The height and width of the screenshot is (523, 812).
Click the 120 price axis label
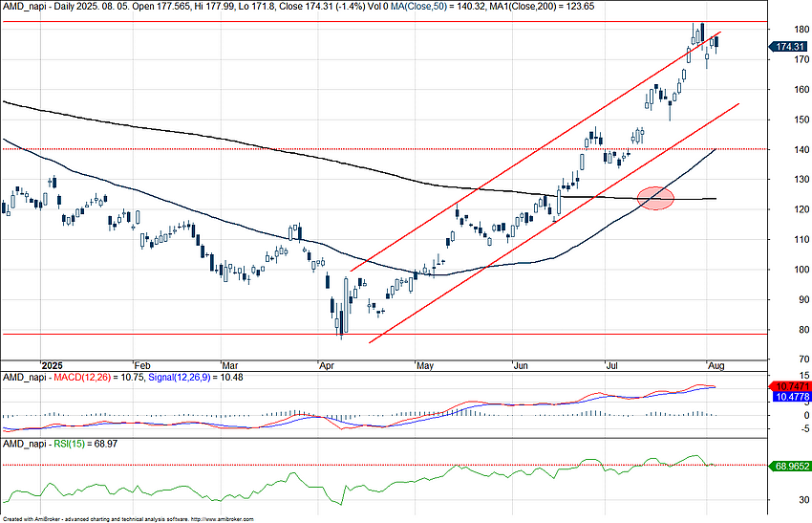pyautogui.click(x=801, y=208)
